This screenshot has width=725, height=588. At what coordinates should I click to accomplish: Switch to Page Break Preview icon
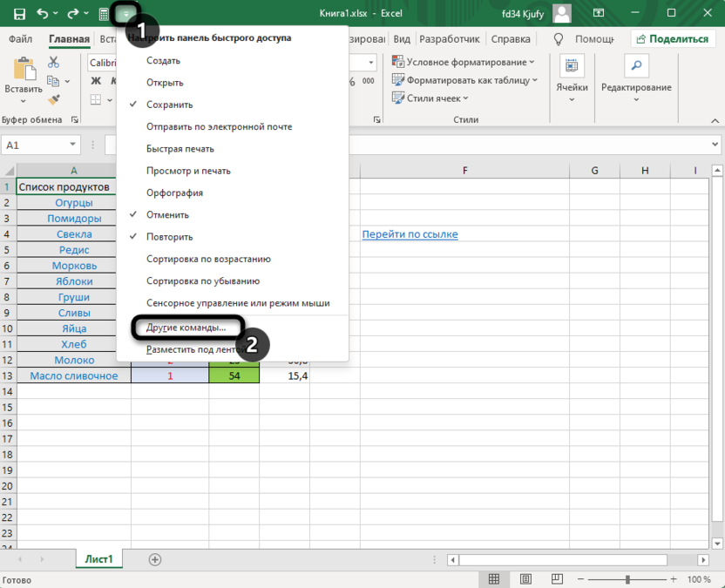(558, 579)
